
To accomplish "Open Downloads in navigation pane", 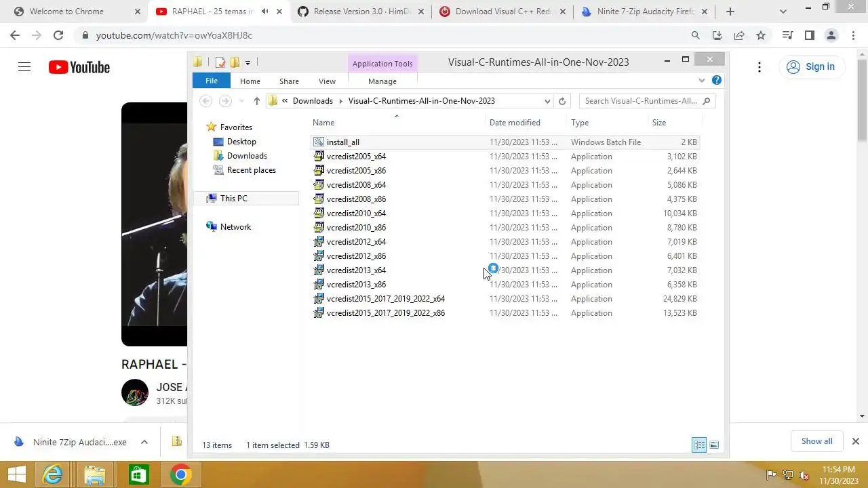I will (x=247, y=156).
